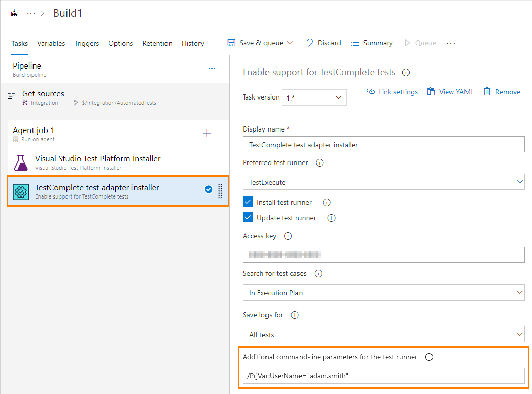This screenshot has height=394, width=532.
Task: Open the History tab
Action: 192,43
